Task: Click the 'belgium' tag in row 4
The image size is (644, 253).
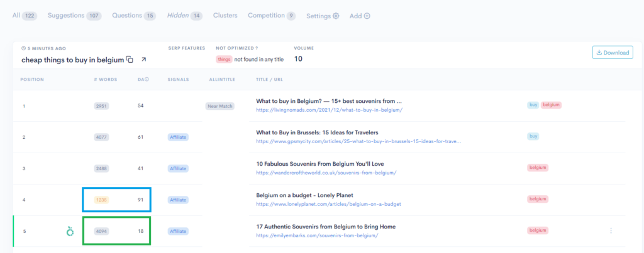Action: (x=538, y=199)
